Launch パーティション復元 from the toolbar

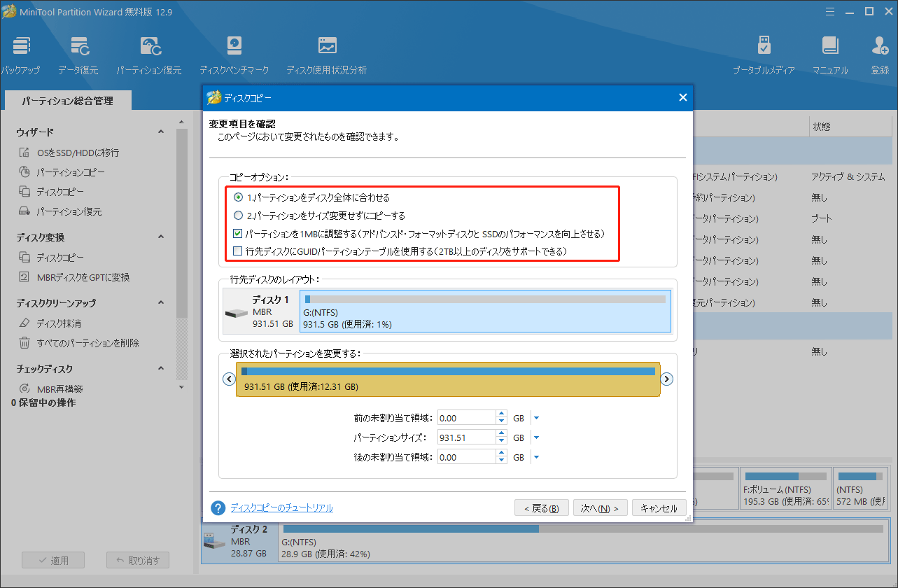pyautogui.click(x=149, y=55)
